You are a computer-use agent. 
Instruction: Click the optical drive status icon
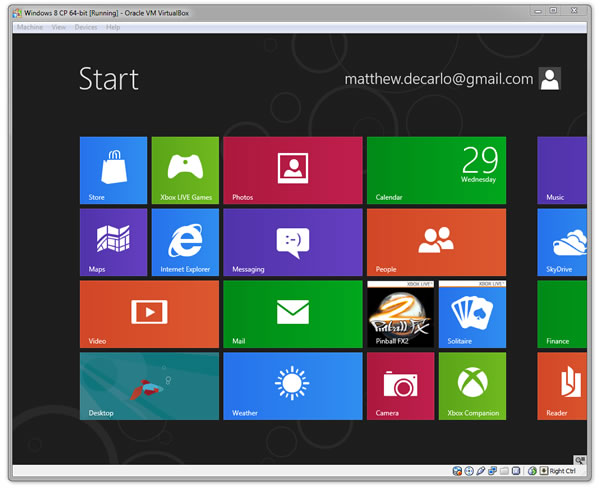click(x=469, y=471)
